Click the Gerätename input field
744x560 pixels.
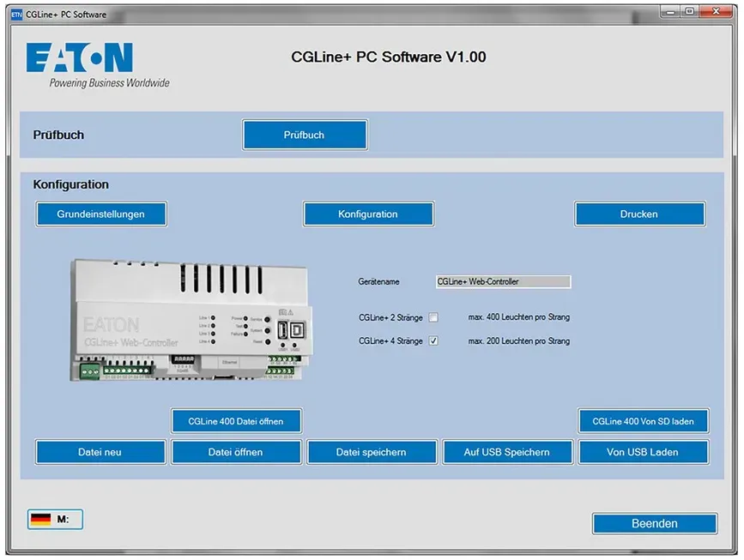503,281
